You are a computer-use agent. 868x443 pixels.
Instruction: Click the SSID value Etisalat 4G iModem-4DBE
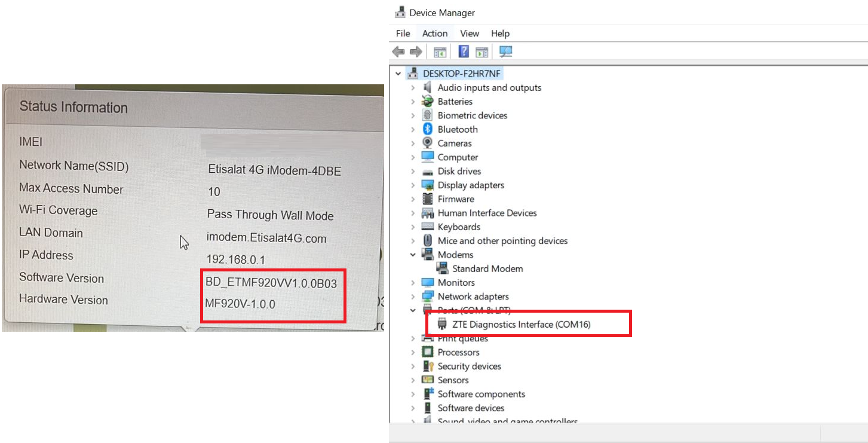pyautogui.click(x=275, y=170)
